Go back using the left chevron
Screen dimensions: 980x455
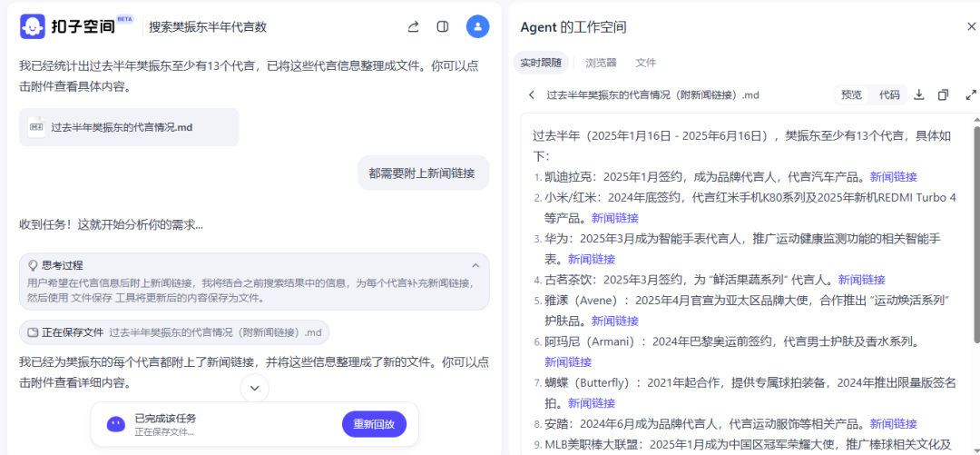pos(531,95)
